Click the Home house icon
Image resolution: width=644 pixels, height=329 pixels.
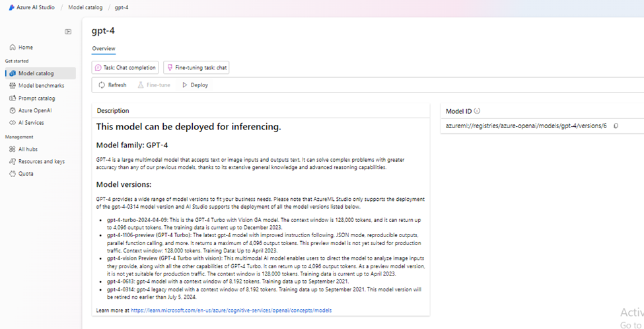click(13, 47)
